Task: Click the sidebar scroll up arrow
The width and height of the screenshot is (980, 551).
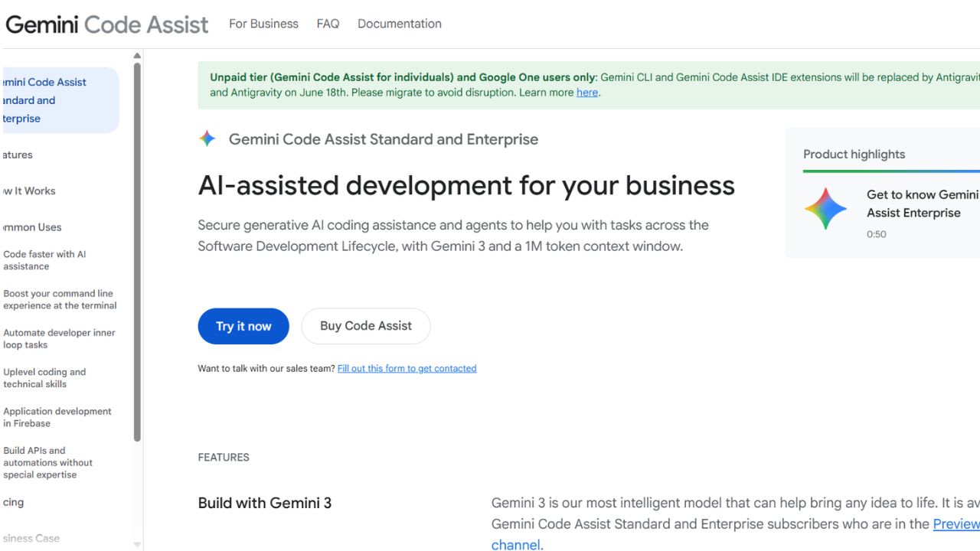Action: pos(137,56)
